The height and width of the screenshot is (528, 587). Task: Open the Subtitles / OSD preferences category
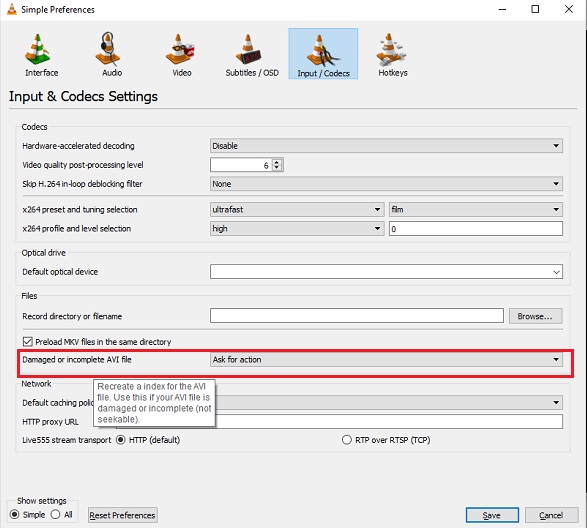(252, 54)
